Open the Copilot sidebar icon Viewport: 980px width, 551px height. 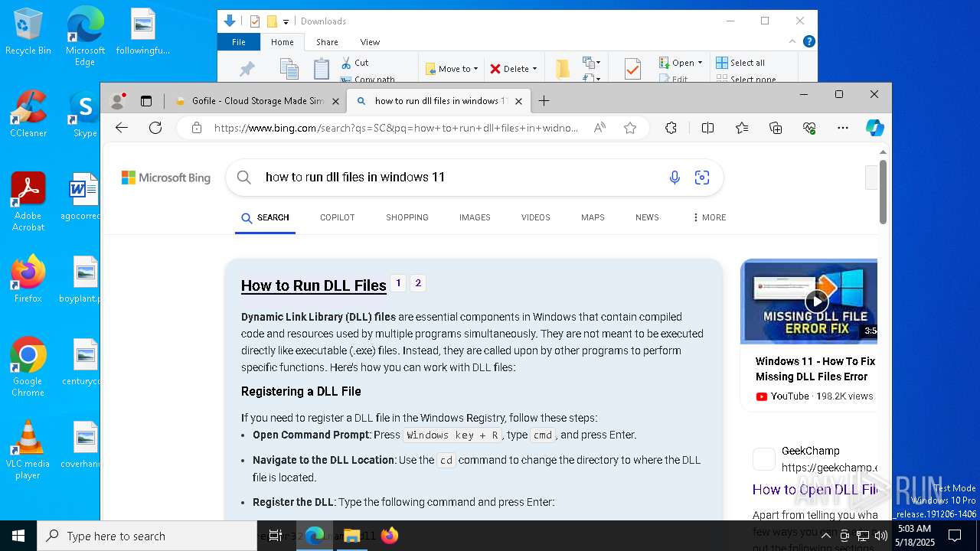[x=875, y=128]
